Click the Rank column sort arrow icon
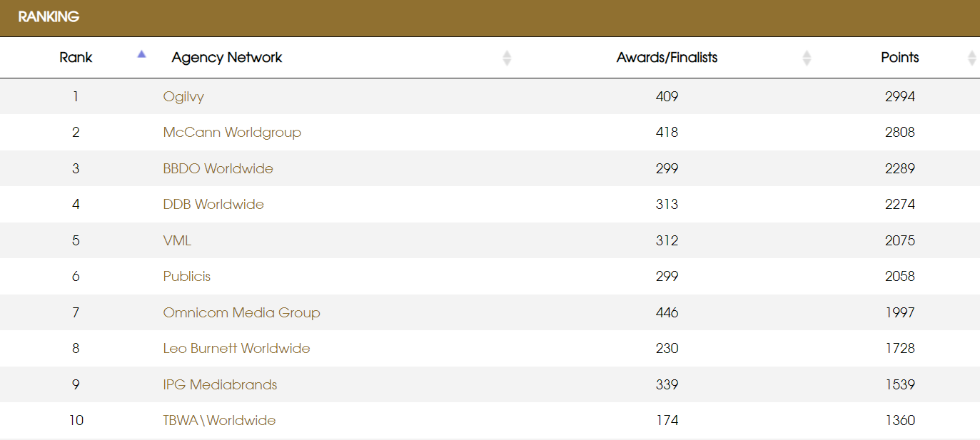 point(141,54)
